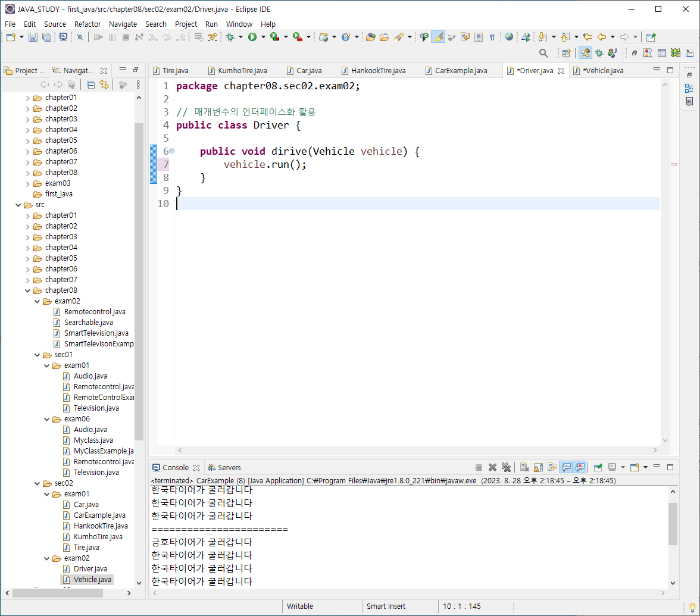Image resolution: width=700 pixels, height=616 pixels.
Task: Collapse the chapter08 folder under src
Action: tap(27, 290)
